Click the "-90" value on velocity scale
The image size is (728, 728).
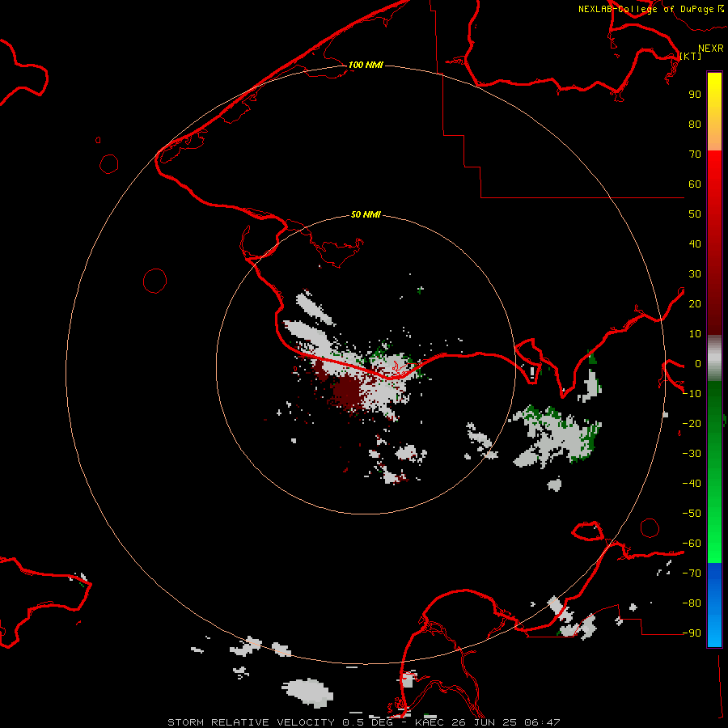692,633
